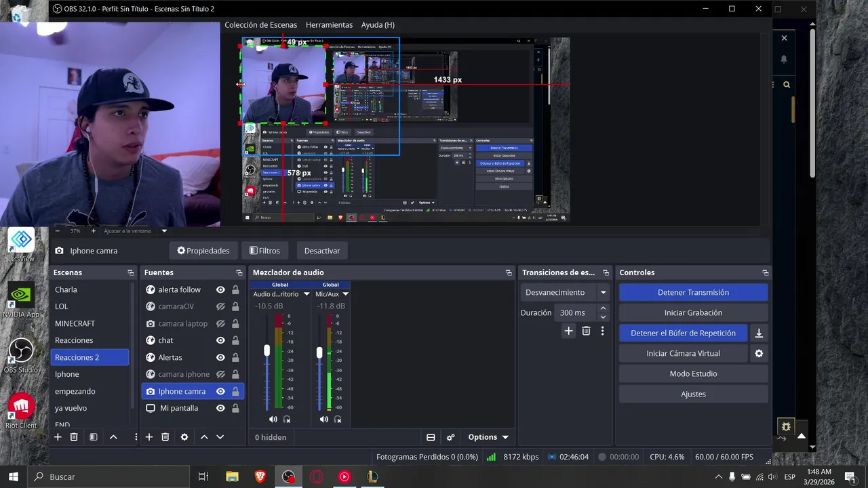Mute the Mic/Aux speaker icon

point(324,420)
